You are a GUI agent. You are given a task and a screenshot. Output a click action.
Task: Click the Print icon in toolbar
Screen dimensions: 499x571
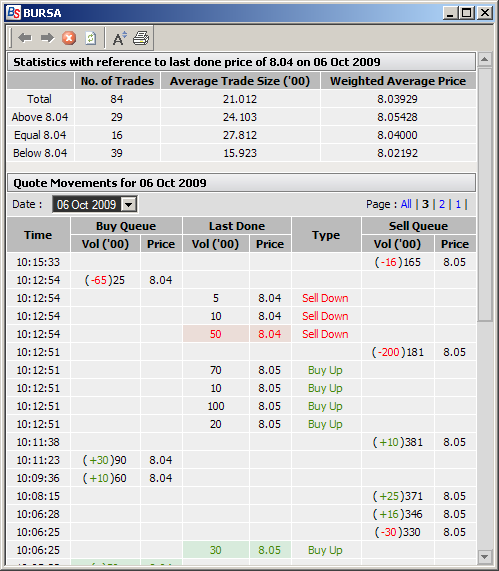point(141,38)
